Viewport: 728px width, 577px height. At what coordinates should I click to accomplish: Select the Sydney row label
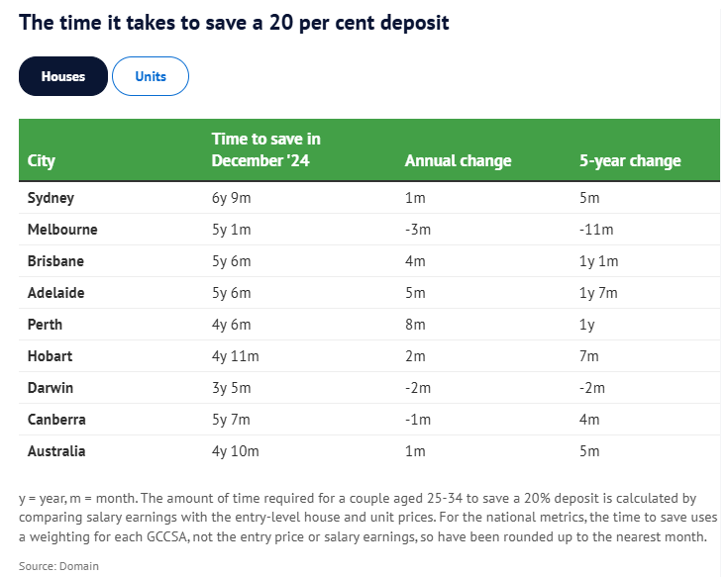[52, 198]
